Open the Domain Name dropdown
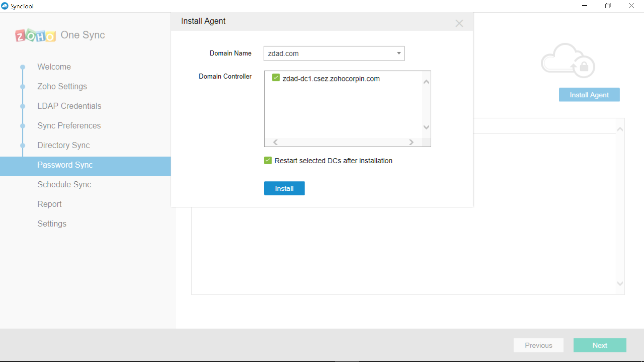This screenshot has width=644, height=362. point(398,54)
